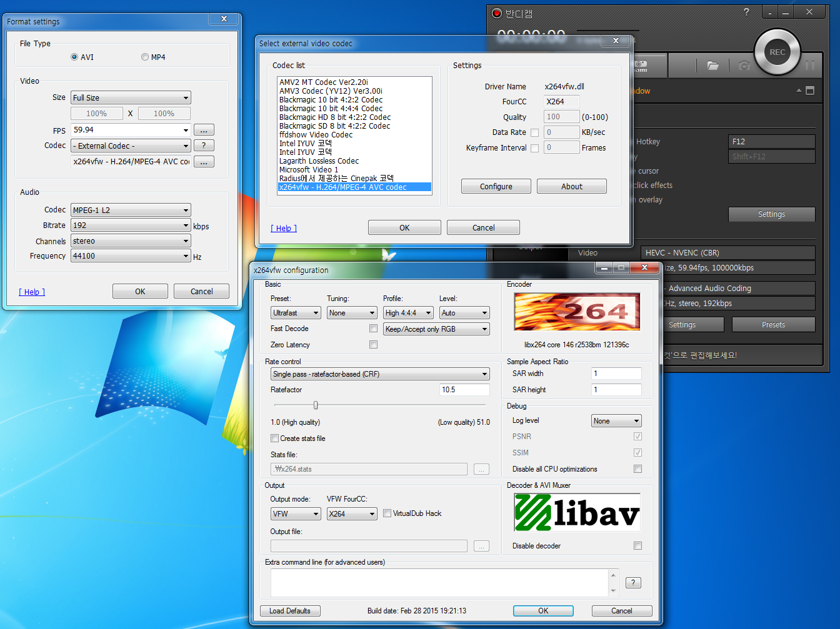This screenshot has height=629, width=840.
Task: Browse for the x264 output file
Action: 481,546
